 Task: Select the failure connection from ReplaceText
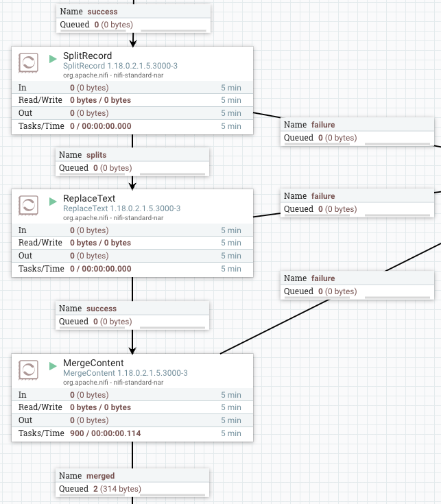[357, 203]
